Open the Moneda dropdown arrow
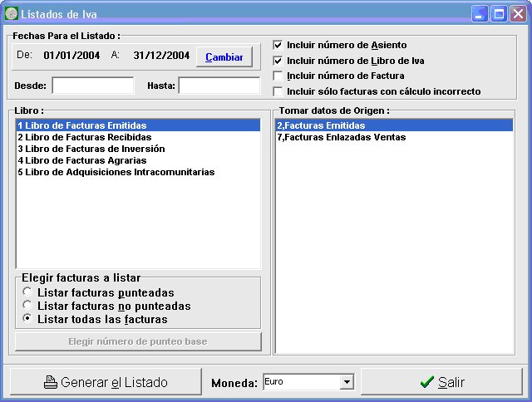The width and height of the screenshot is (532, 402). [x=347, y=382]
